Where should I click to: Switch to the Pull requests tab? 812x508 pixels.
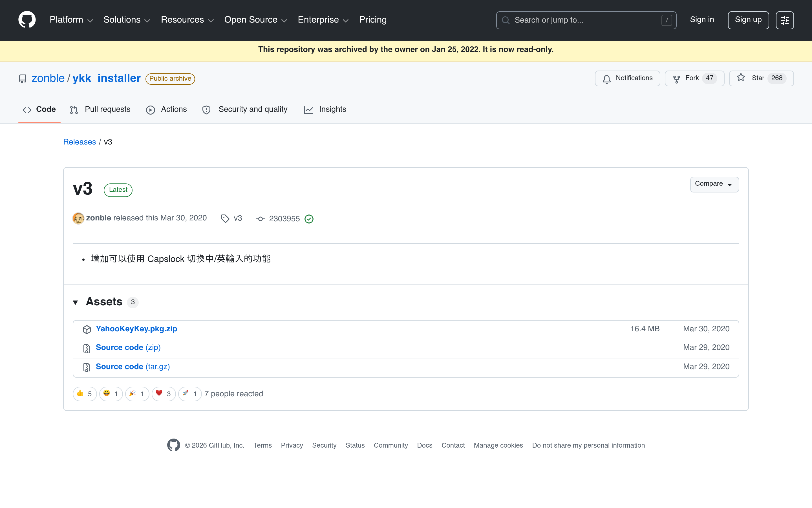(100, 110)
